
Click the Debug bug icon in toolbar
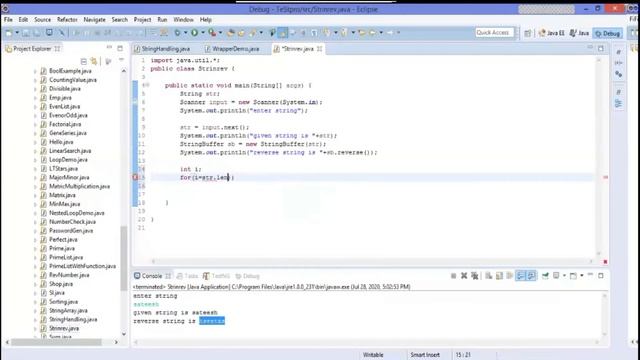pyautogui.click(x=177, y=33)
